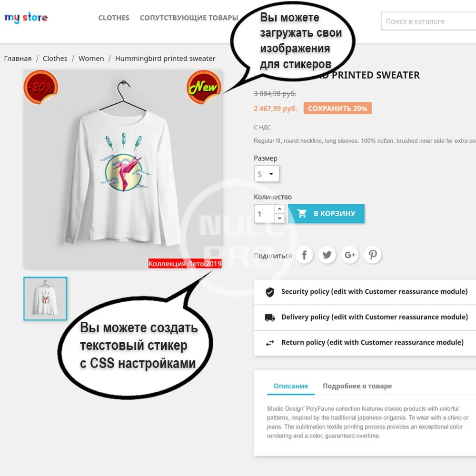This screenshot has height=476, width=476.
Task: Pin product with Pinterest icon
Action: [x=373, y=255]
